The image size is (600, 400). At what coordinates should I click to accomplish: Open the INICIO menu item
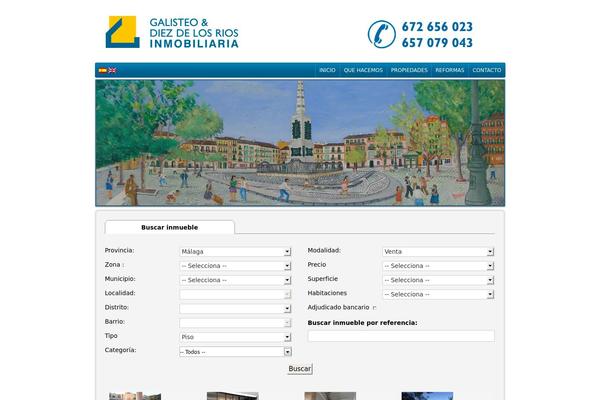tap(327, 70)
